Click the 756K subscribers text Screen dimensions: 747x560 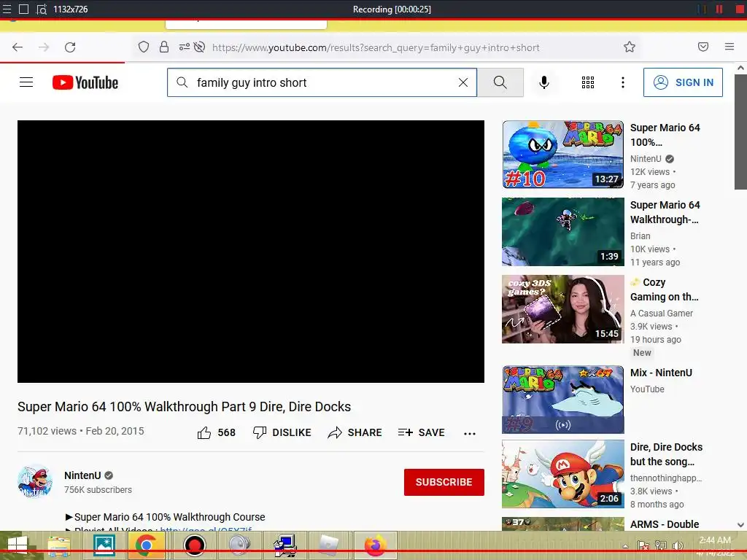(98, 489)
